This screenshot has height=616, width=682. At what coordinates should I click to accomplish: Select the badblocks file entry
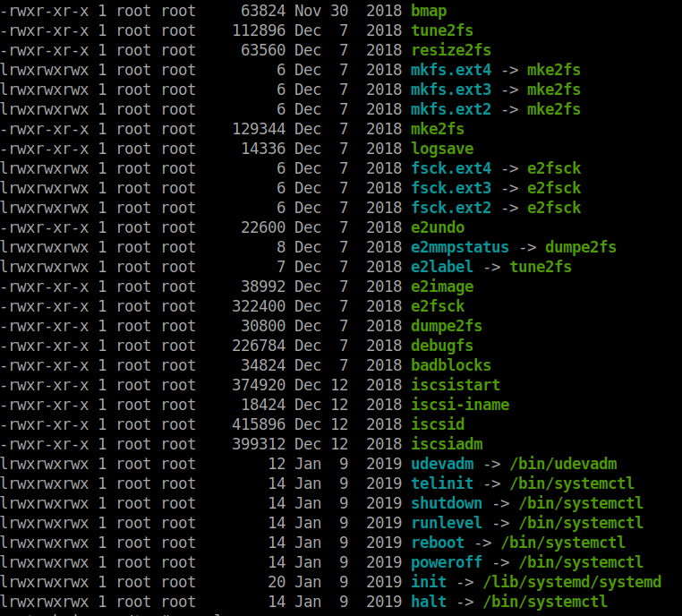click(451, 365)
